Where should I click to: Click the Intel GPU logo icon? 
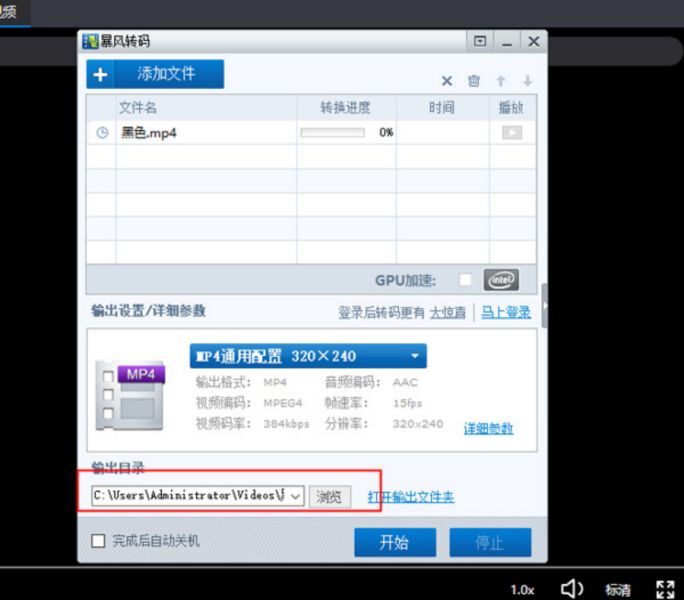click(x=501, y=280)
